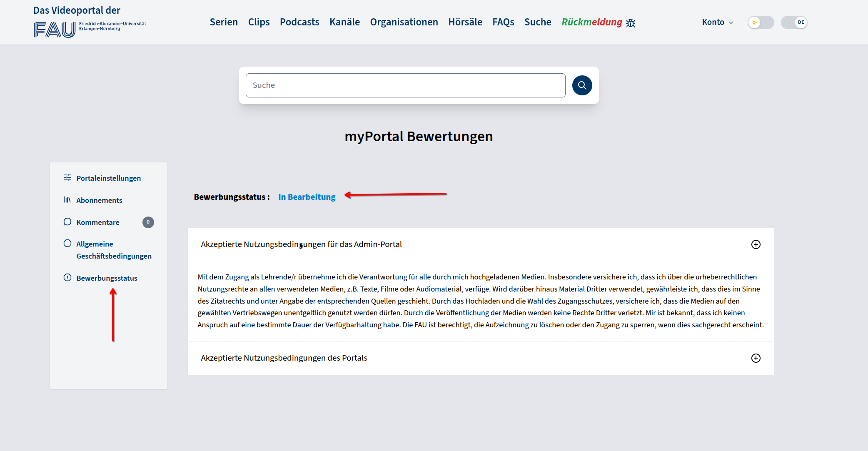Click the Kommentare speech bubble icon

(x=67, y=222)
